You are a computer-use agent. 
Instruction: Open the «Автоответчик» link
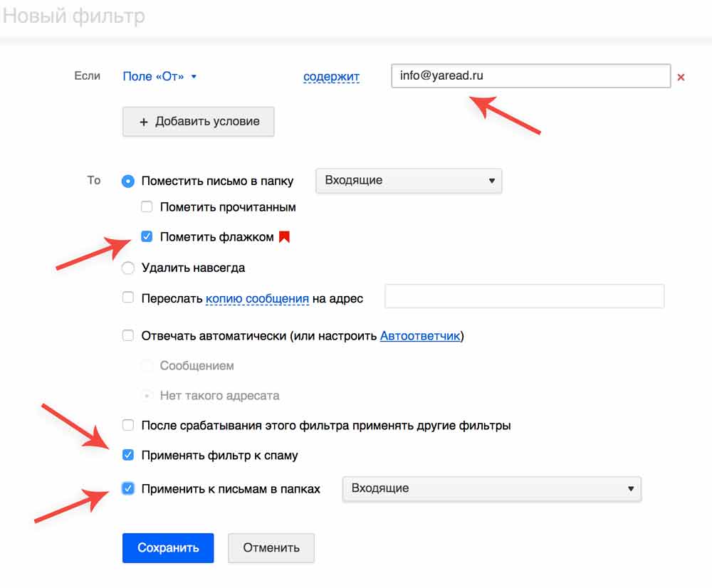pyautogui.click(x=420, y=335)
